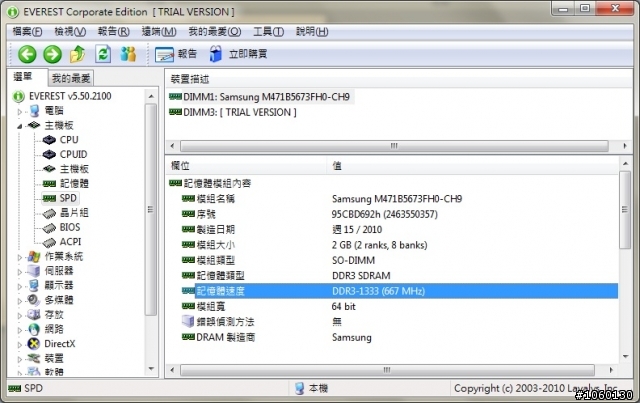Screen dimensions: 640x403
Task: Click the 多媒體 icon
Action: coord(33,301)
